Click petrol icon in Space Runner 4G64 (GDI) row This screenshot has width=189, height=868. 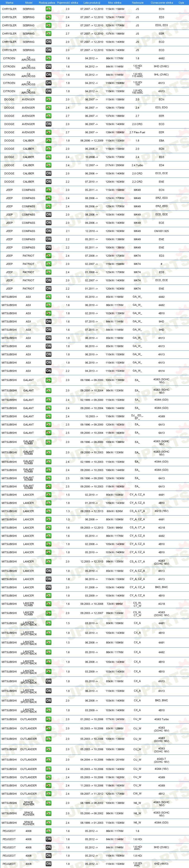pos(49,823)
